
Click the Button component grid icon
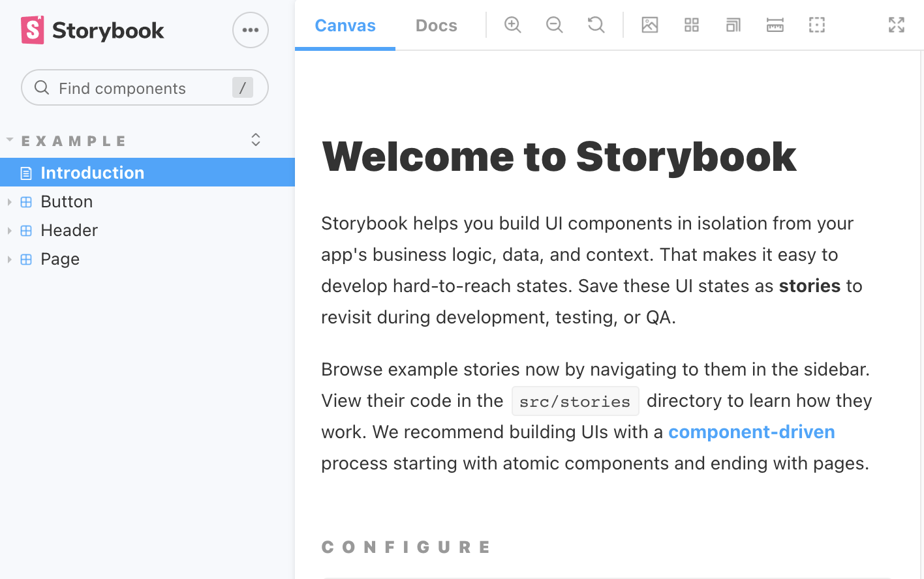(x=26, y=201)
